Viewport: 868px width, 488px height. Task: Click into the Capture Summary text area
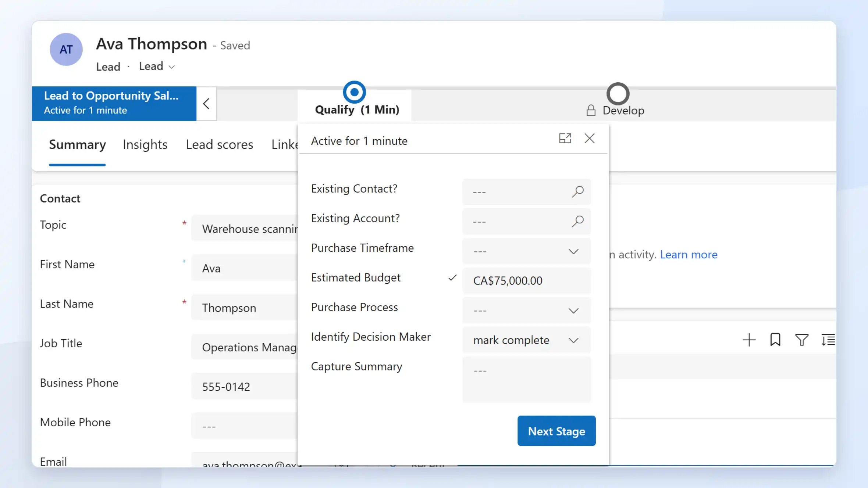point(526,379)
